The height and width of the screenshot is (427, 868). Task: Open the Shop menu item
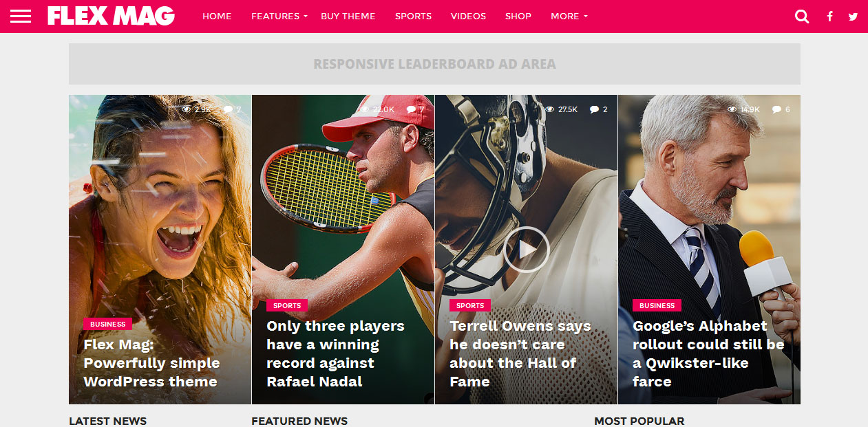click(x=518, y=16)
